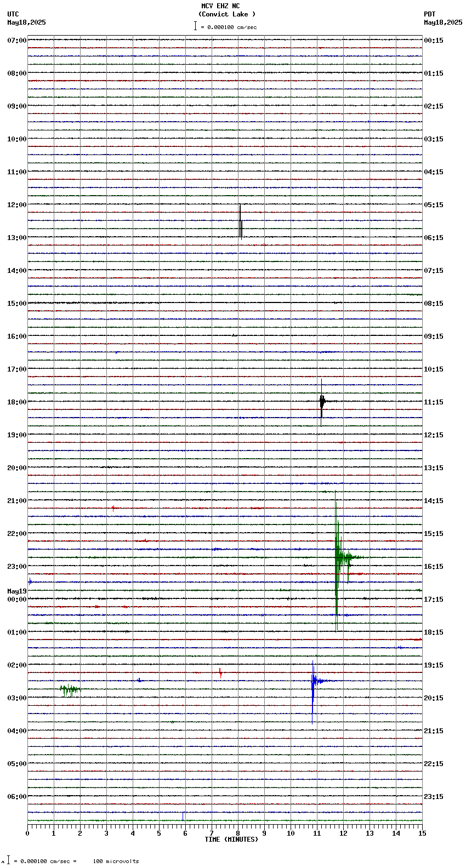Click the '15:00' UTC time label
Image resolution: width=466 pixels, height=868 pixels.
[x=17, y=304]
